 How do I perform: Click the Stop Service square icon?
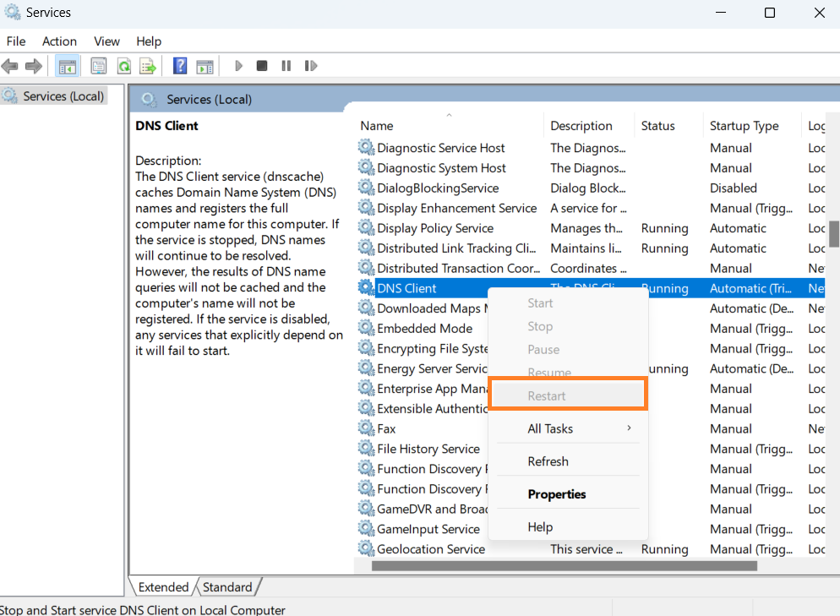click(x=262, y=66)
